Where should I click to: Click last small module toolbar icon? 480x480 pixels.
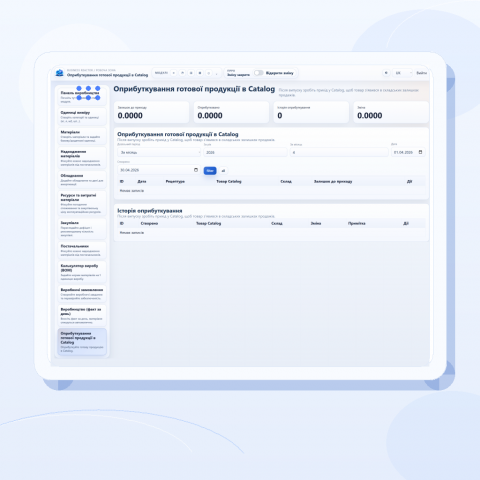[x=217, y=73]
